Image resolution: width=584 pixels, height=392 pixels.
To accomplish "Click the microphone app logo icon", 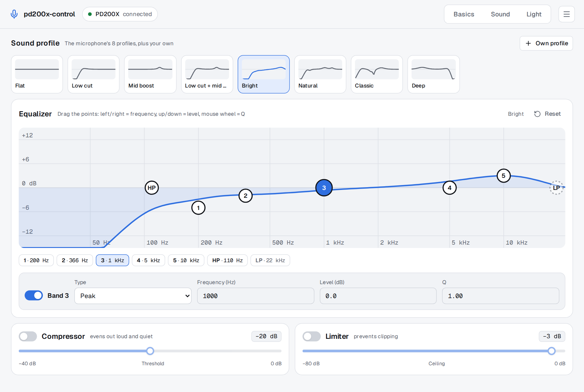I will click(14, 14).
